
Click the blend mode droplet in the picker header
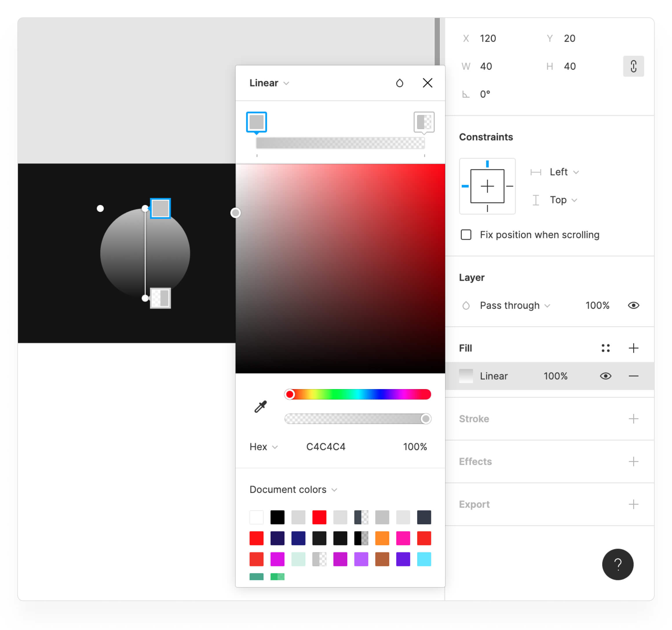pos(399,83)
